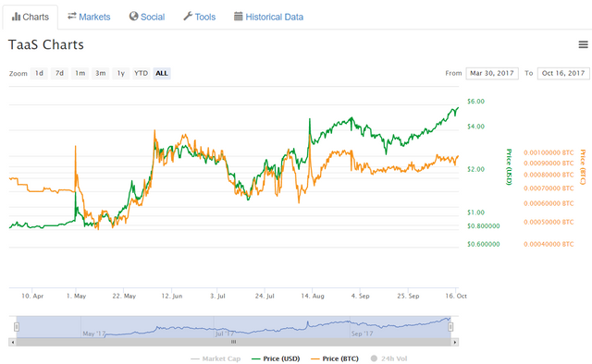Open the chart hamburger context menu
592x364 pixels.
[x=584, y=44]
